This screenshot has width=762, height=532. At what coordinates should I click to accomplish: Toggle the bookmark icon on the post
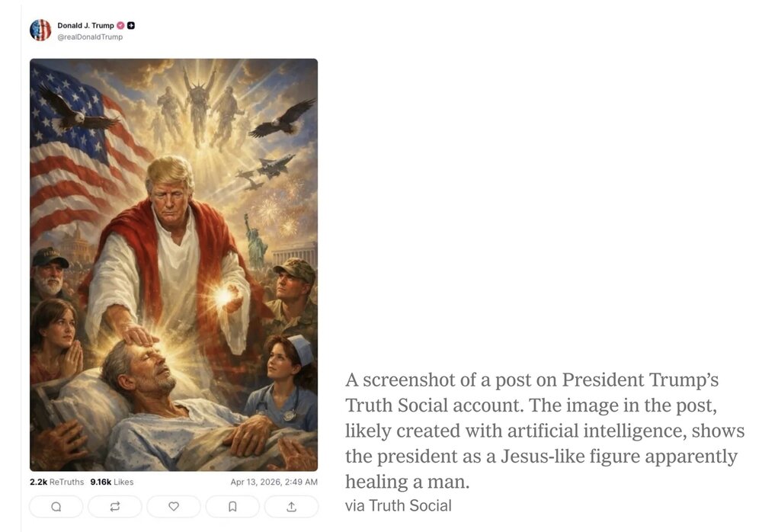[x=232, y=506]
